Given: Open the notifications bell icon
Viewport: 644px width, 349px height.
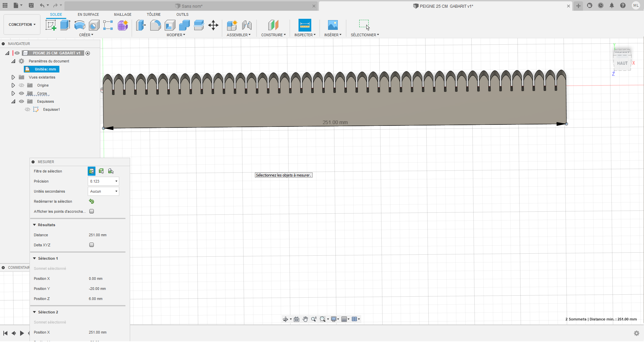Looking at the screenshot, I should 612,6.
